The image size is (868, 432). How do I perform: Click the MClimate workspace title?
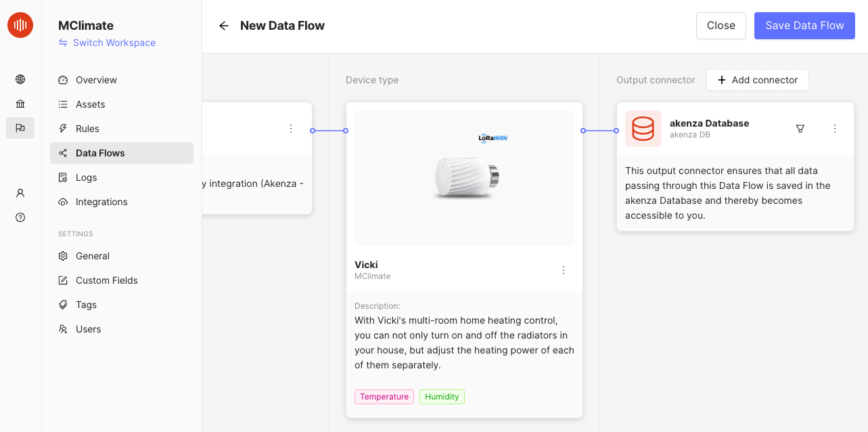tap(86, 26)
